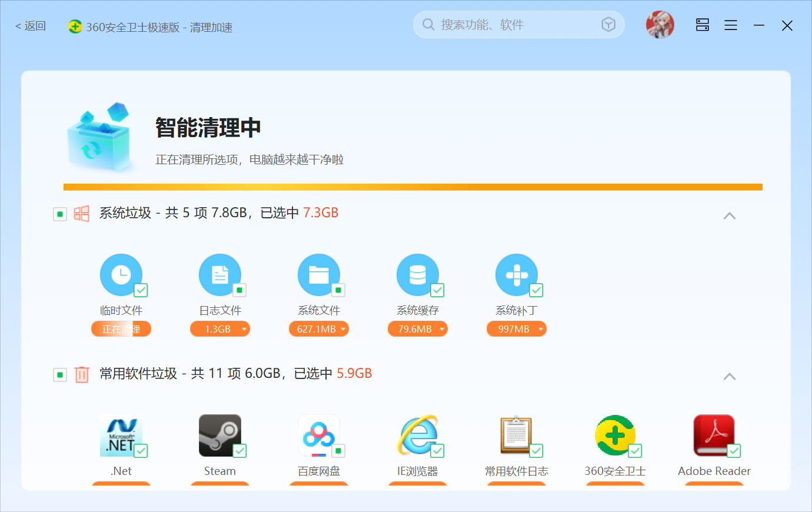Click the 系统补丁 patch icon
812x512 pixels.
coord(517,275)
